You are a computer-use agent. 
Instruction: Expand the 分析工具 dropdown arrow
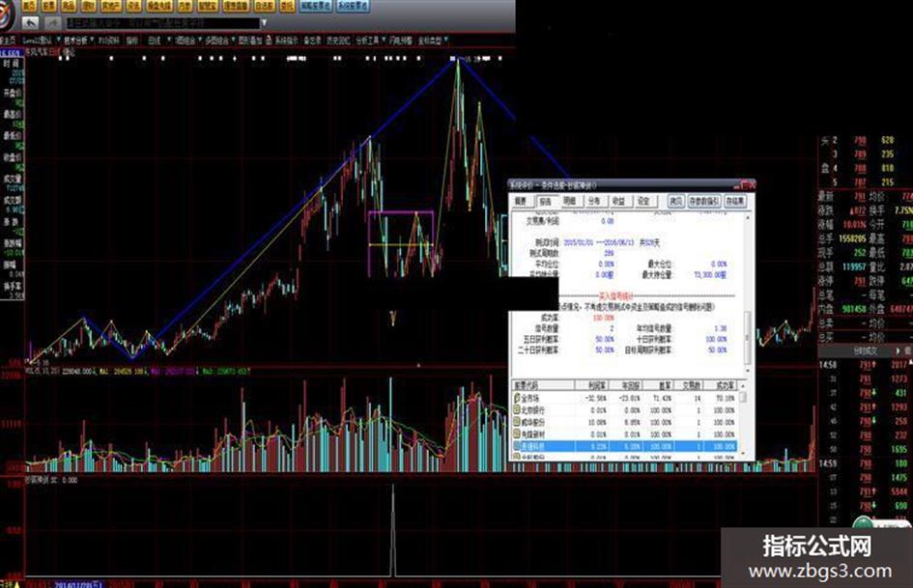384,41
